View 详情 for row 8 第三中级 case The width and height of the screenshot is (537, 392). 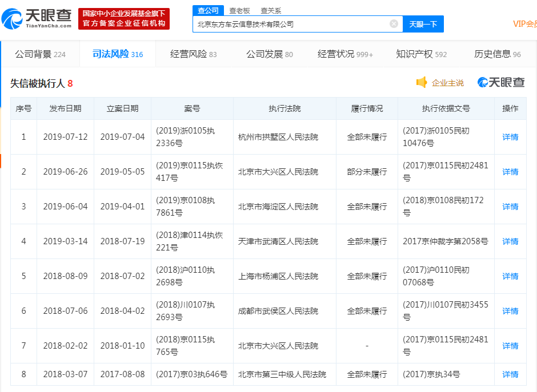click(510, 374)
